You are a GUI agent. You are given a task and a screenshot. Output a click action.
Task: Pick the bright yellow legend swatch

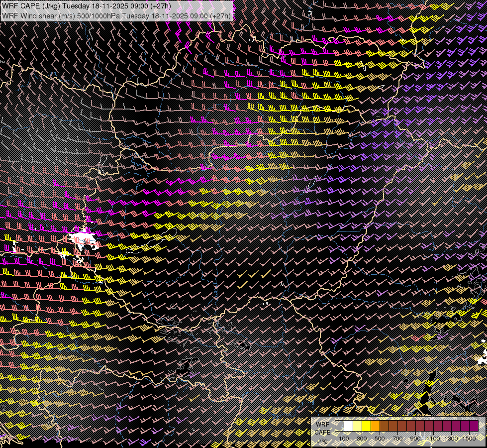[x=367, y=426]
